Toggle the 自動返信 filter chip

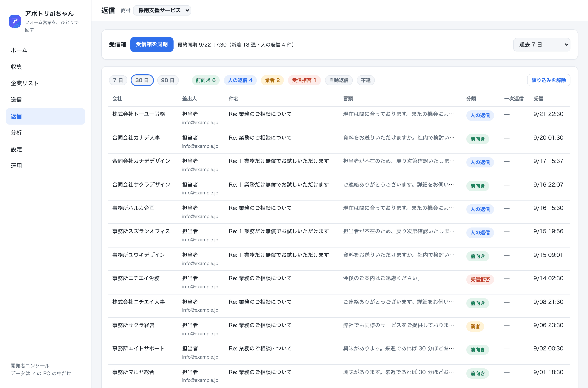pyautogui.click(x=339, y=80)
